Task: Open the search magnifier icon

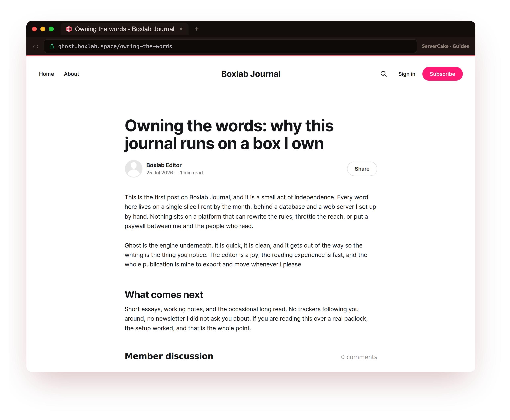Action: 383,74
